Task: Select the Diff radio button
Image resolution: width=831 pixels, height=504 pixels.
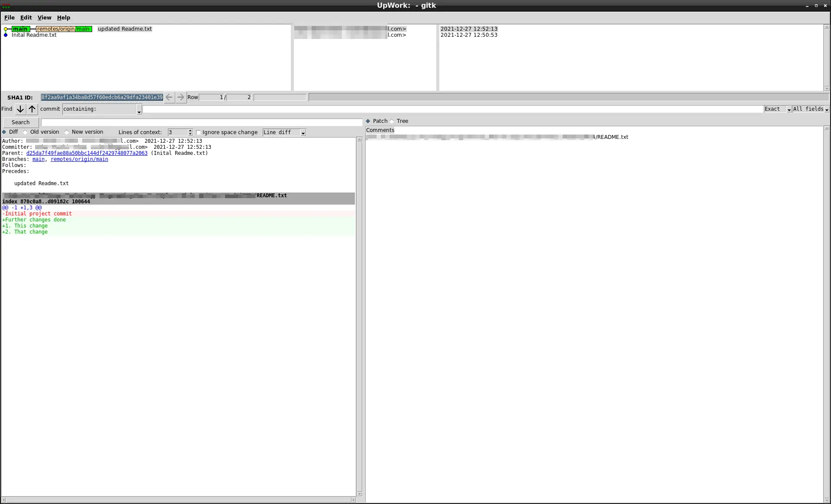Action: (4, 132)
